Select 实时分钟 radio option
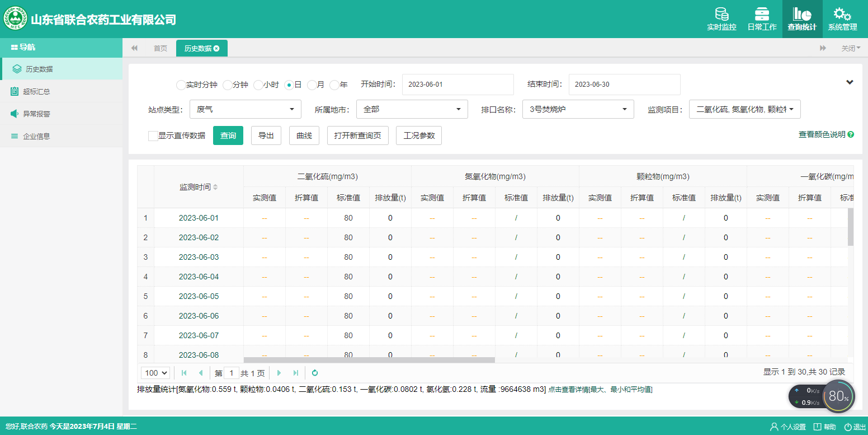The height and width of the screenshot is (435, 868). click(x=181, y=85)
